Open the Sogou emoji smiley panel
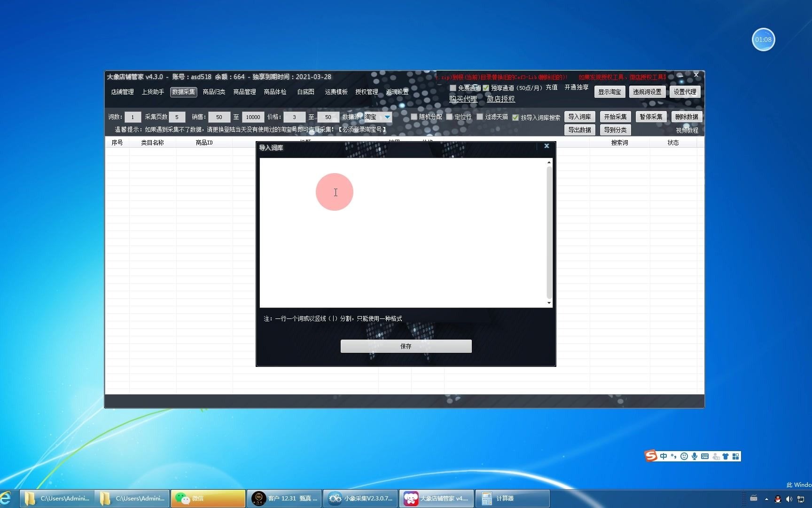 click(x=684, y=456)
